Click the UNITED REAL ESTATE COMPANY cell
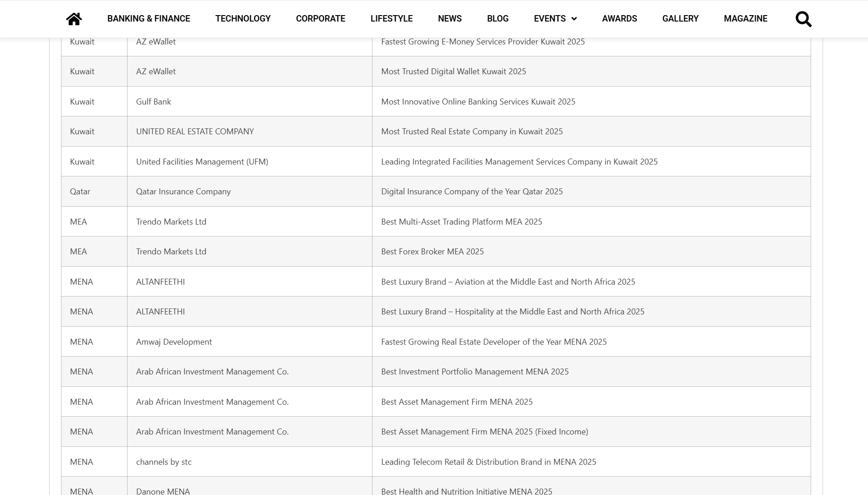Screen dimensions: 868x495 (x=195, y=132)
